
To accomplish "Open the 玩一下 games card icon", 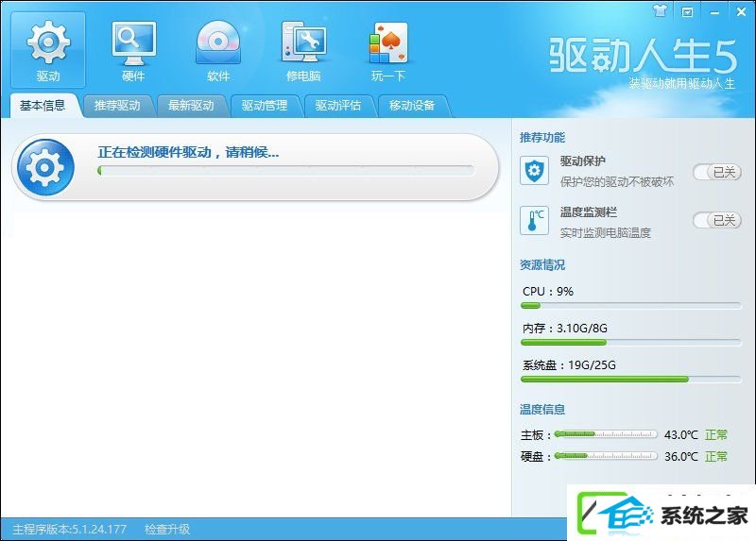I will pyautogui.click(x=388, y=50).
